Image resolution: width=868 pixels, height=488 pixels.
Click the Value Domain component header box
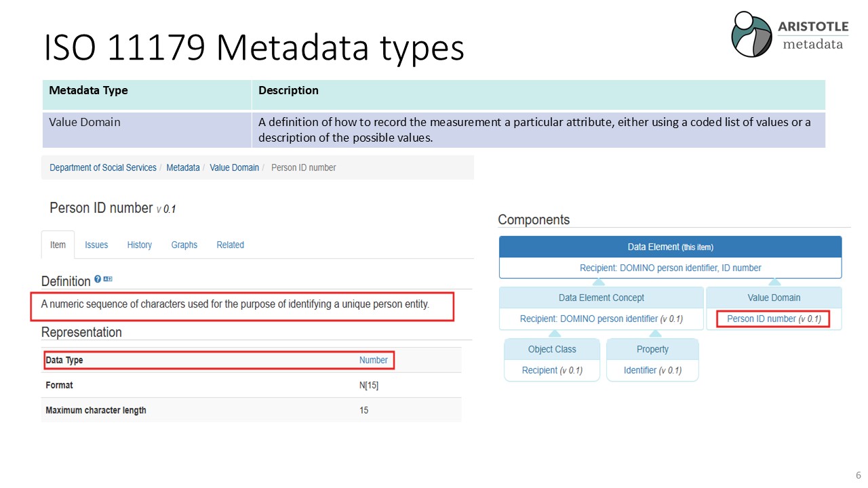click(x=774, y=298)
